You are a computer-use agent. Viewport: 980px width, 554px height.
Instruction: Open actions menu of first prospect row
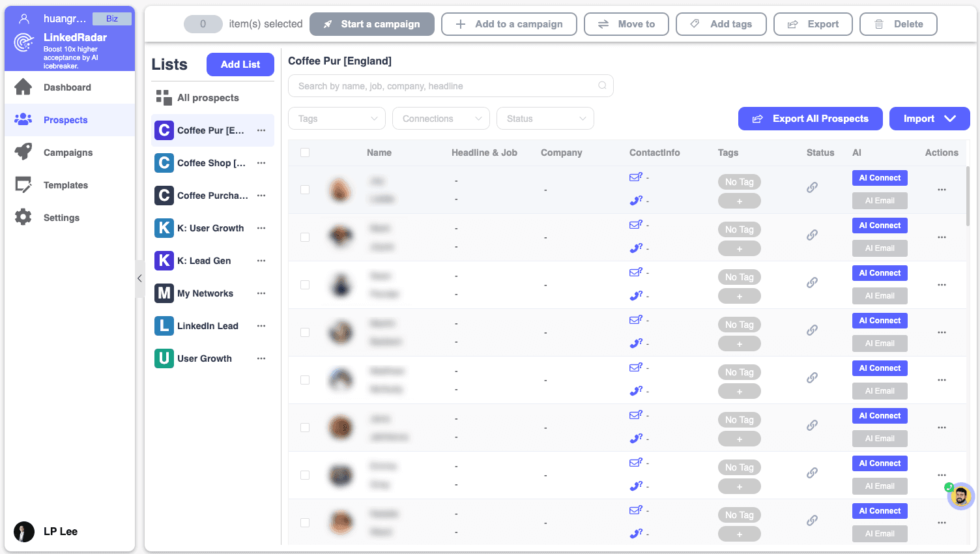tap(942, 190)
